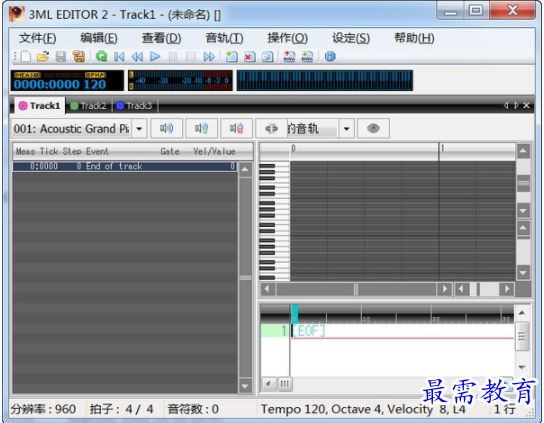Click the blue hexagon info icon
Viewport: 544px width, 423px height.
click(x=330, y=56)
